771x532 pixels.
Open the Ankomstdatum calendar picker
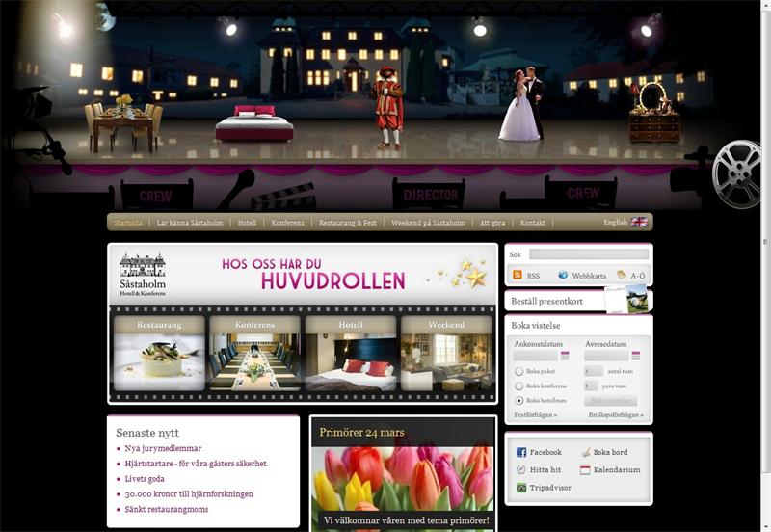click(565, 356)
